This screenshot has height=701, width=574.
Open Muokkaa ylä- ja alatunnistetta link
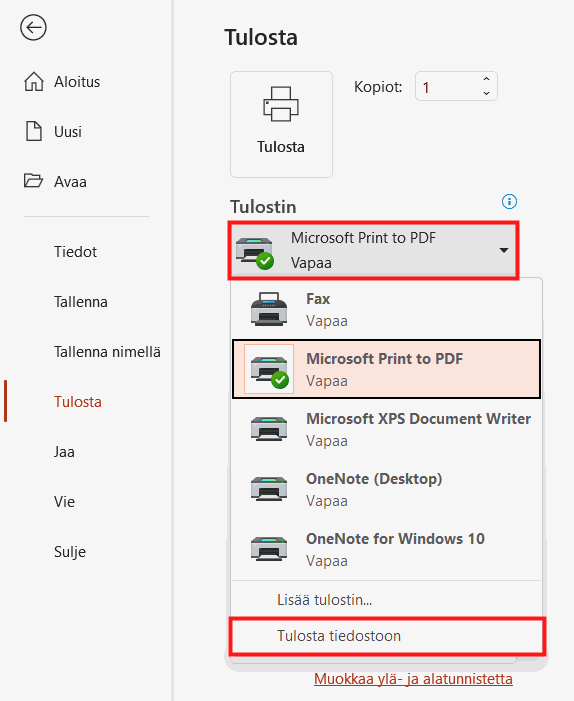tap(413, 679)
